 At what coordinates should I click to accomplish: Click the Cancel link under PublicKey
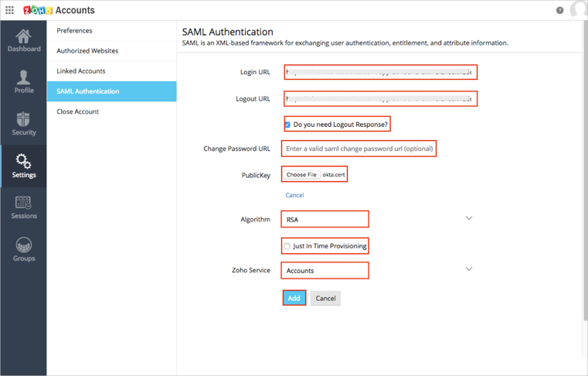[x=294, y=195]
